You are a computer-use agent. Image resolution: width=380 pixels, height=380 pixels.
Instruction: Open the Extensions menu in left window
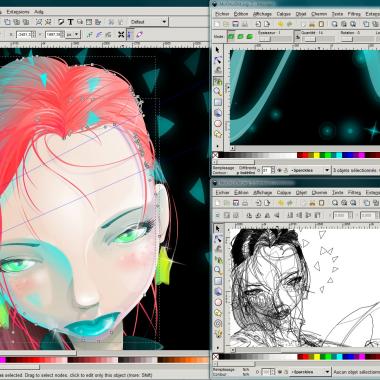click(18, 12)
